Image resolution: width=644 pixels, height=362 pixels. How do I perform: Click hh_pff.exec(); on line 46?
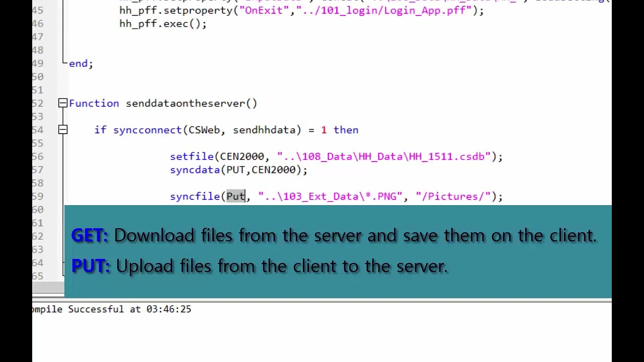[163, 24]
